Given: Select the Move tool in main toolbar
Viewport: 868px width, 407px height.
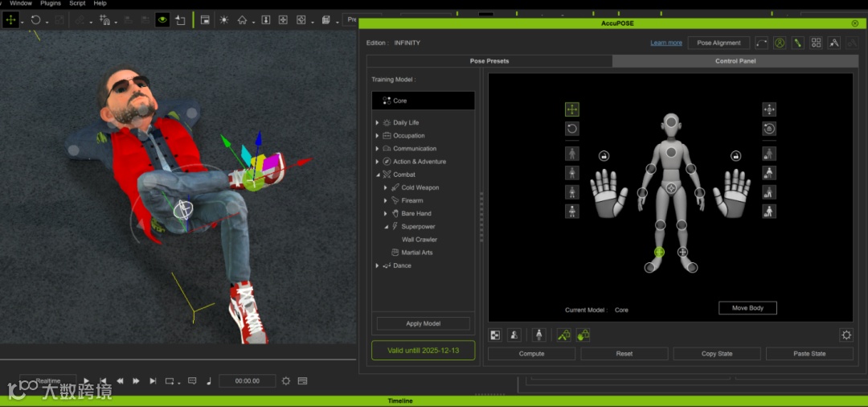Looking at the screenshot, I should 10,20.
